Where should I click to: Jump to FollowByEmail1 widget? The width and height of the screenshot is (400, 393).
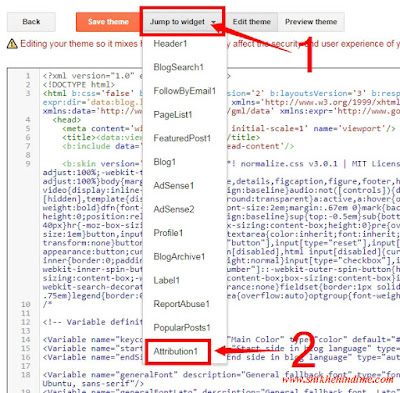click(x=185, y=91)
